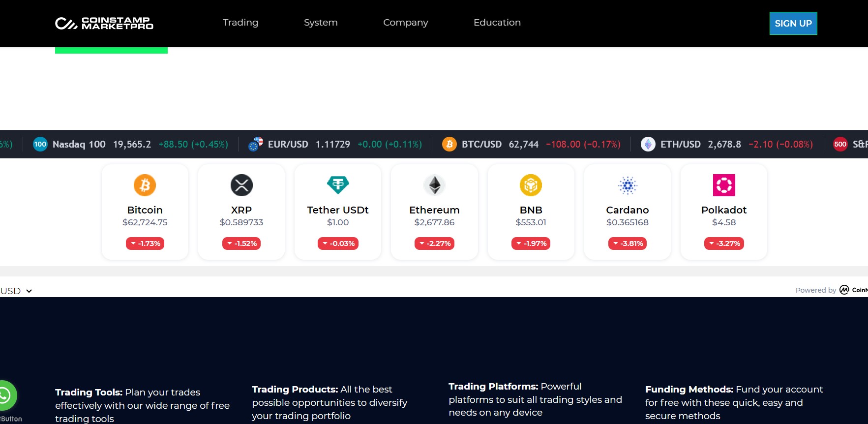Screen dimensions: 868x424
Task: Open the Education menu
Action: [497, 23]
